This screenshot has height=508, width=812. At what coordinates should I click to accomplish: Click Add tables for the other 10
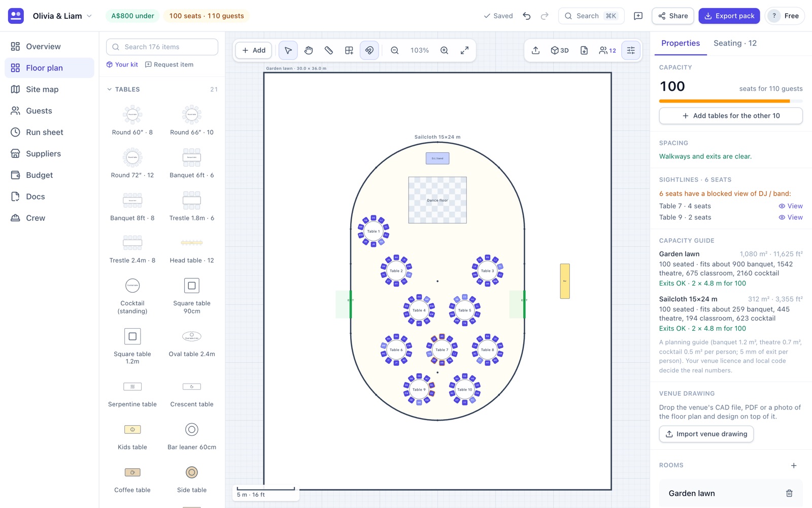[x=731, y=116]
